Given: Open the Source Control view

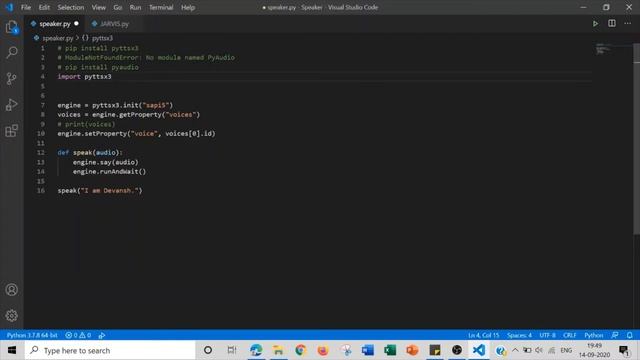Looking at the screenshot, I should tap(12, 78).
